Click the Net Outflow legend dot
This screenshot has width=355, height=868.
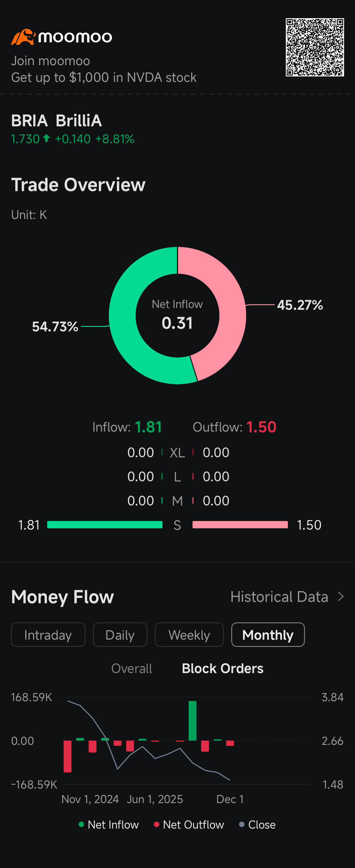click(157, 825)
